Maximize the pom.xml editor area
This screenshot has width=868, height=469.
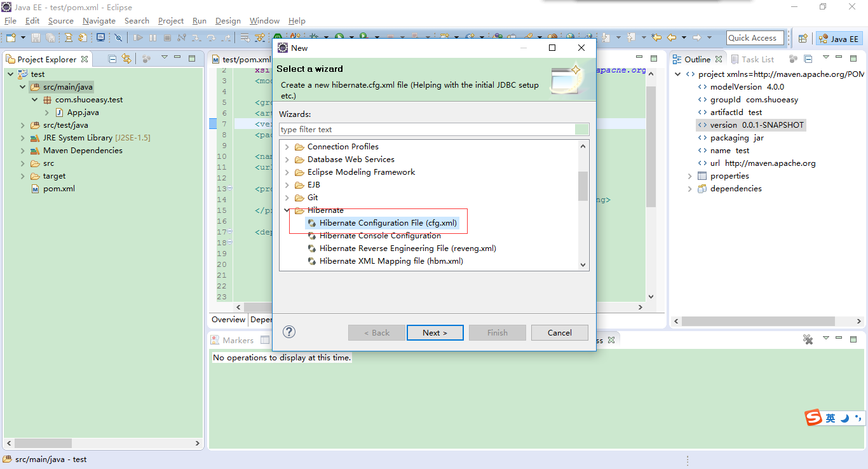click(654, 58)
